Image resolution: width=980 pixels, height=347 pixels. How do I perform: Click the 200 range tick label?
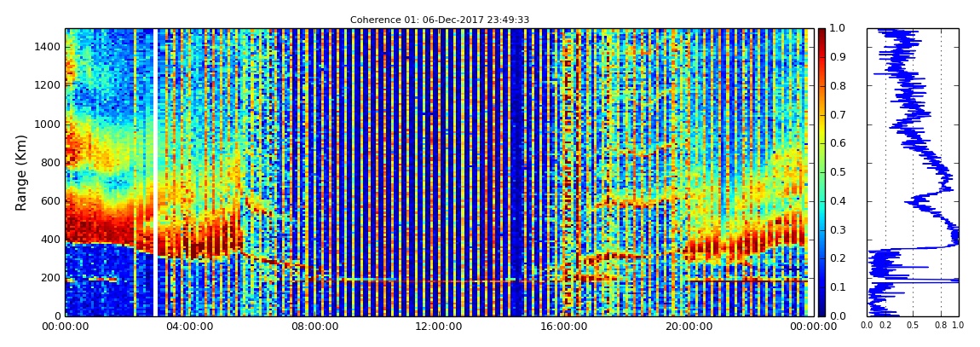click(x=52, y=278)
